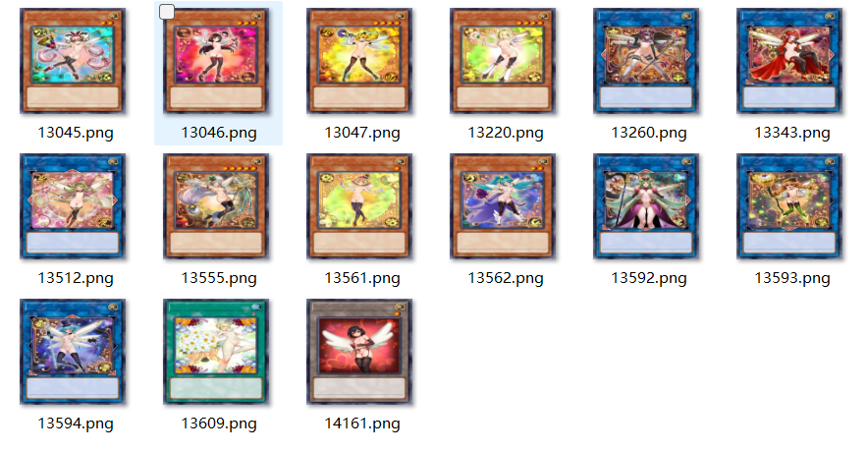
Task: Select the green 13609.png card thumbnail
Action: click(216, 352)
